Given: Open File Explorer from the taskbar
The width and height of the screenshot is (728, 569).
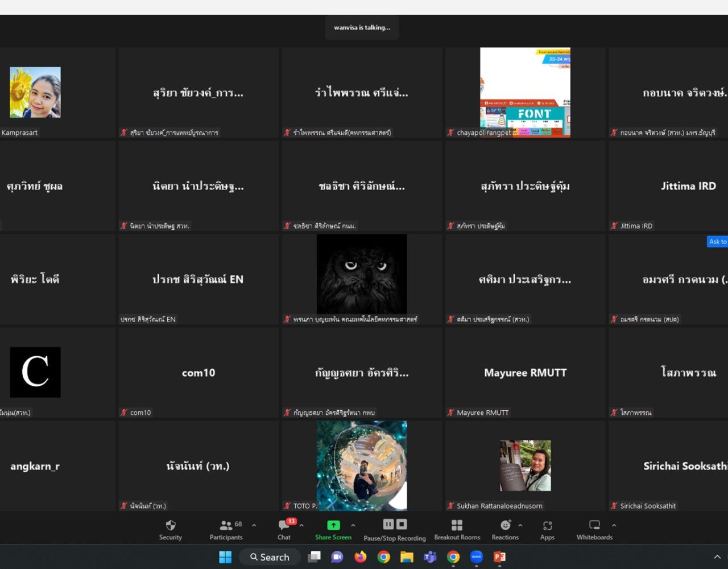Looking at the screenshot, I should coord(407,557).
